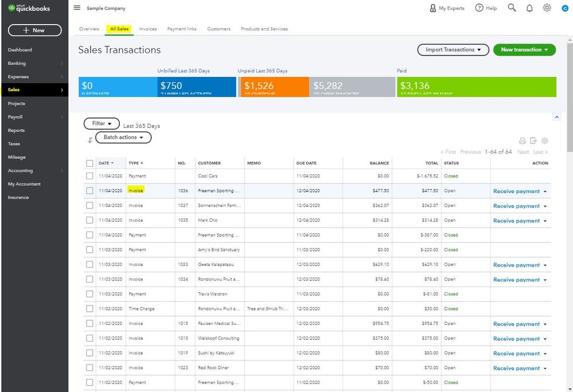
Task: Check the Red Rock Diner row checkbox
Action: (89, 367)
